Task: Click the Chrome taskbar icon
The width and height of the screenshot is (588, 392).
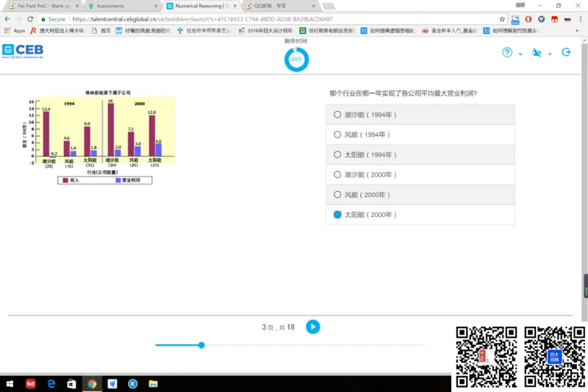Action: tap(92, 384)
